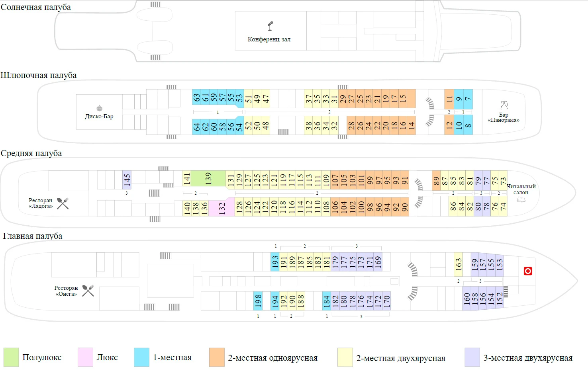Click the red medical cross icon

click(x=528, y=271)
